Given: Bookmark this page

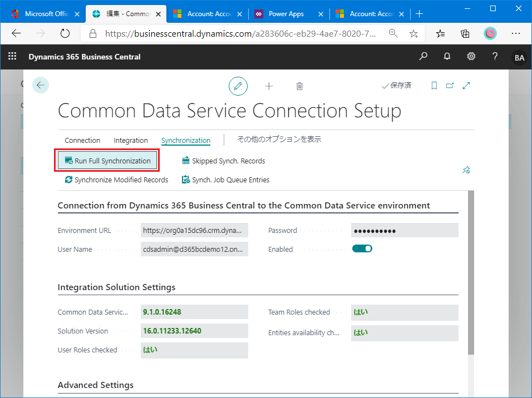Looking at the screenshot, I should (434, 86).
